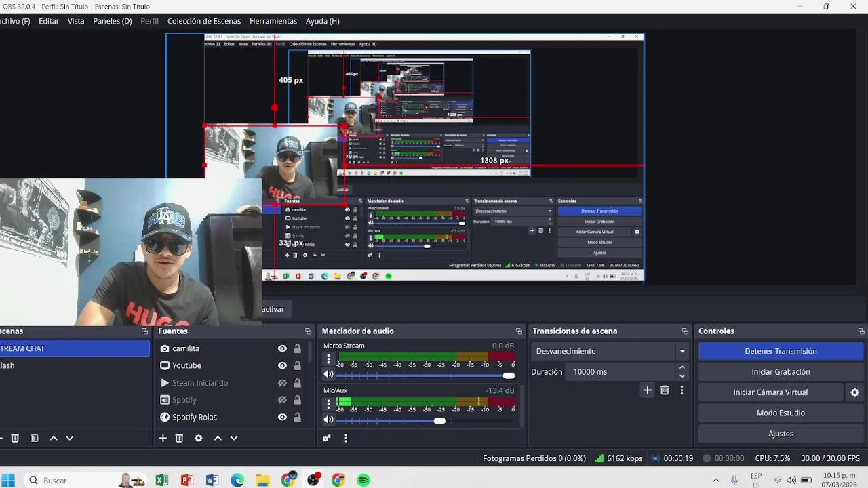Screen dimensions: 868x488
Task: Open the Vista menu
Action: [x=76, y=21]
